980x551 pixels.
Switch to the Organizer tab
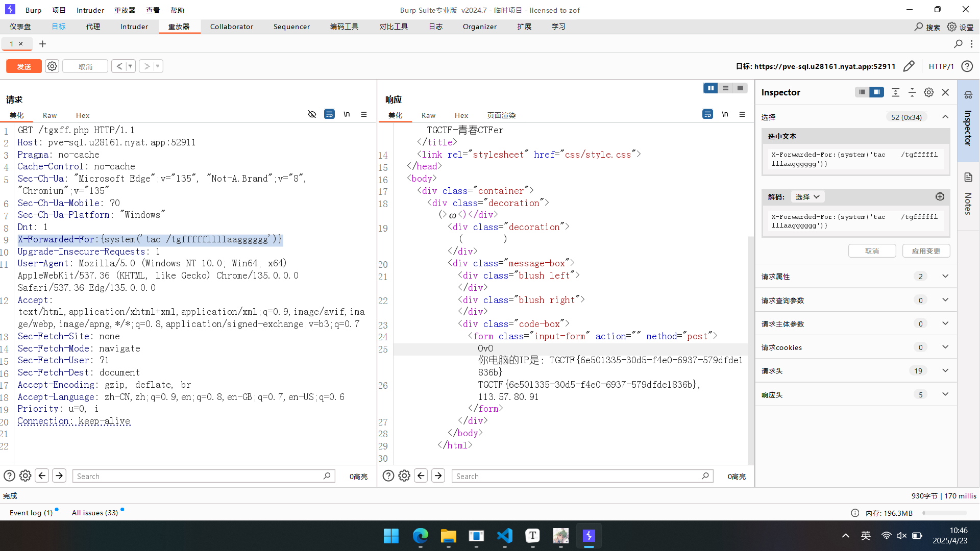479,27
